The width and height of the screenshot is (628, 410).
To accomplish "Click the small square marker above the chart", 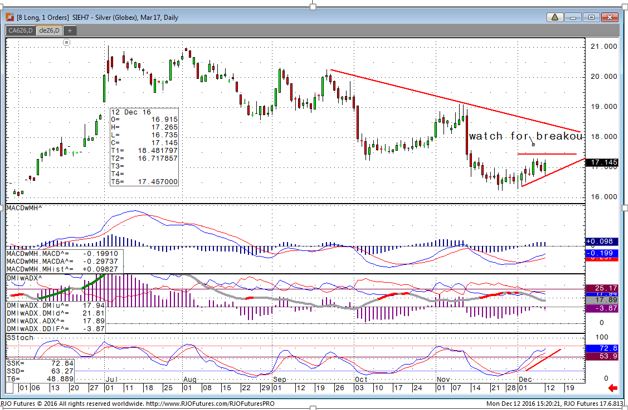I will [67, 42].
